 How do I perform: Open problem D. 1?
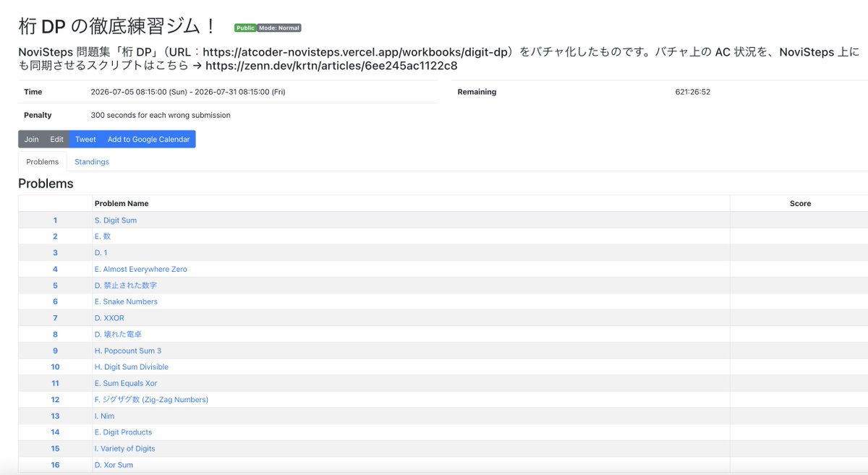click(101, 252)
